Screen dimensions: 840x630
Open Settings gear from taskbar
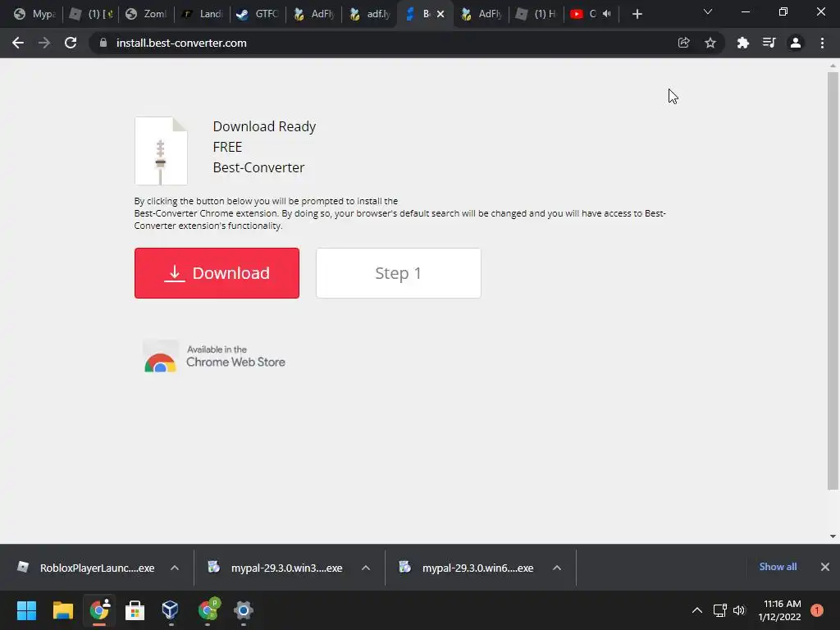pyautogui.click(x=243, y=610)
